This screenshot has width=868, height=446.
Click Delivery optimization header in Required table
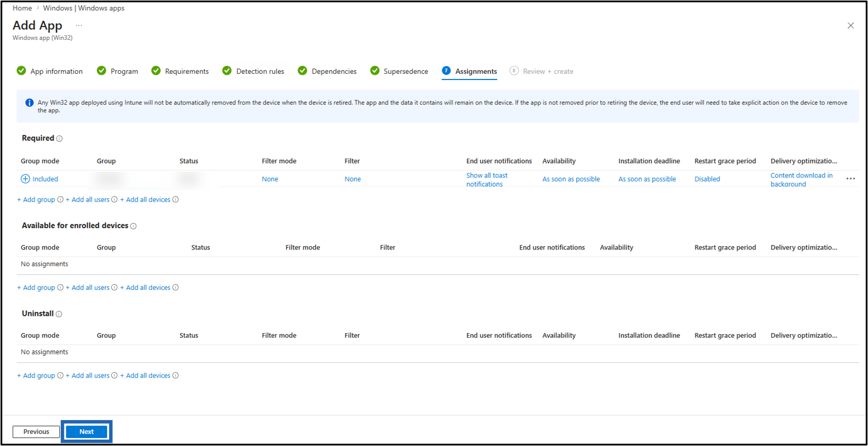tap(804, 161)
